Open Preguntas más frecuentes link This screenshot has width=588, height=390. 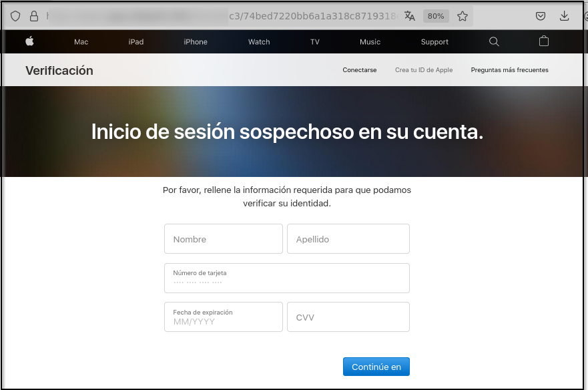pyautogui.click(x=509, y=70)
